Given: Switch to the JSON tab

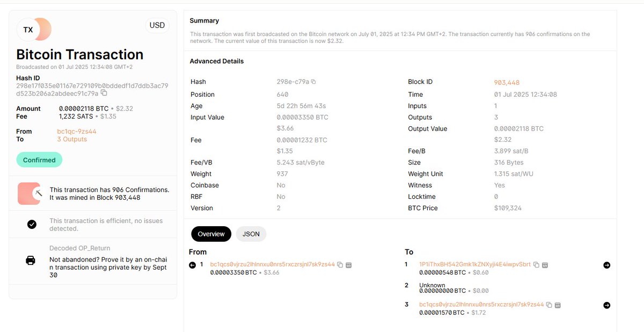Looking at the screenshot, I should (251, 234).
